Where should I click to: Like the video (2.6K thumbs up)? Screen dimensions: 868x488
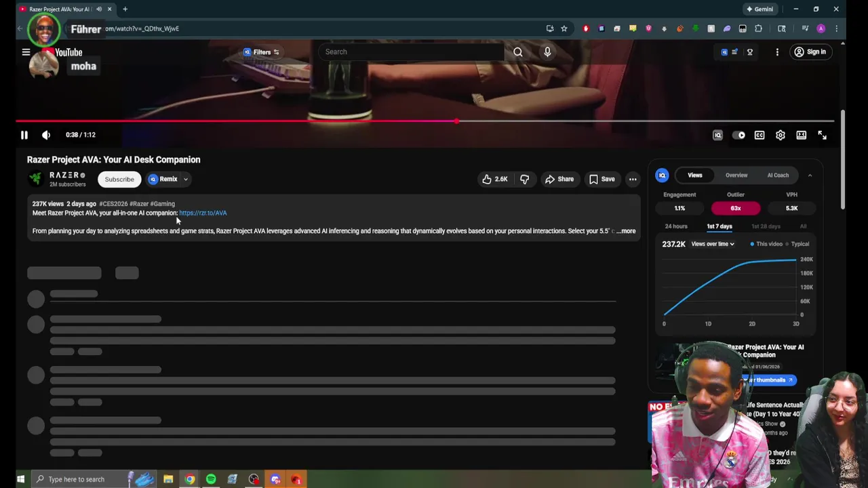tap(494, 179)
